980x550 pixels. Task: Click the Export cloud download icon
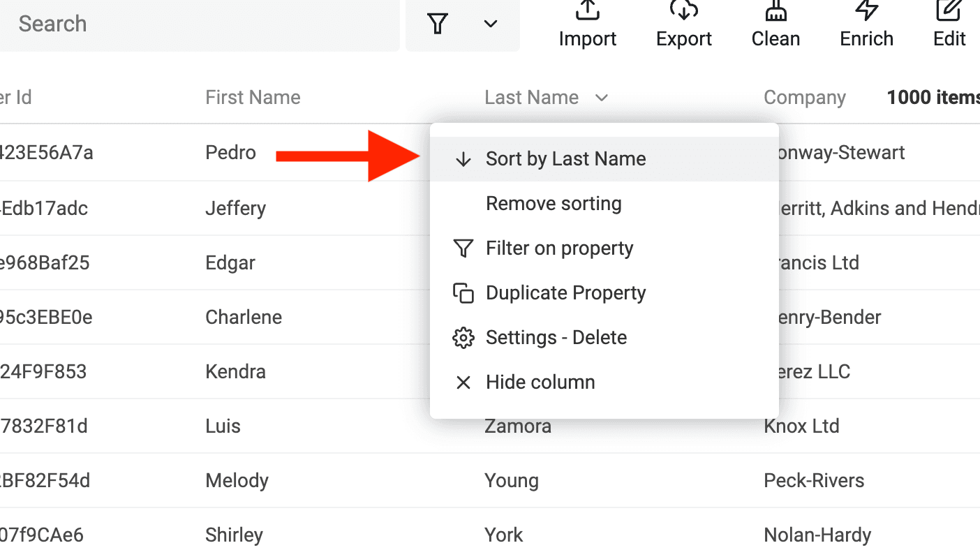coord(683,10)
